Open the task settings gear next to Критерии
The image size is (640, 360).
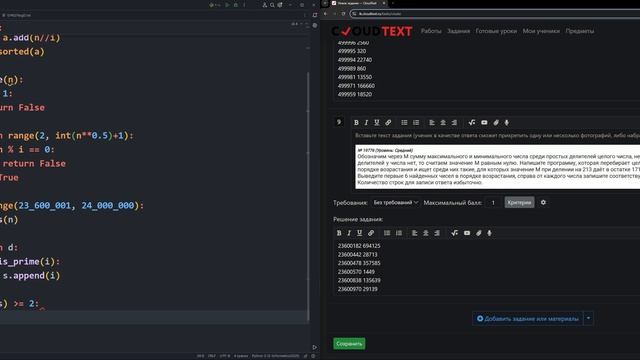pyautogui.click(x=543, y=202)
